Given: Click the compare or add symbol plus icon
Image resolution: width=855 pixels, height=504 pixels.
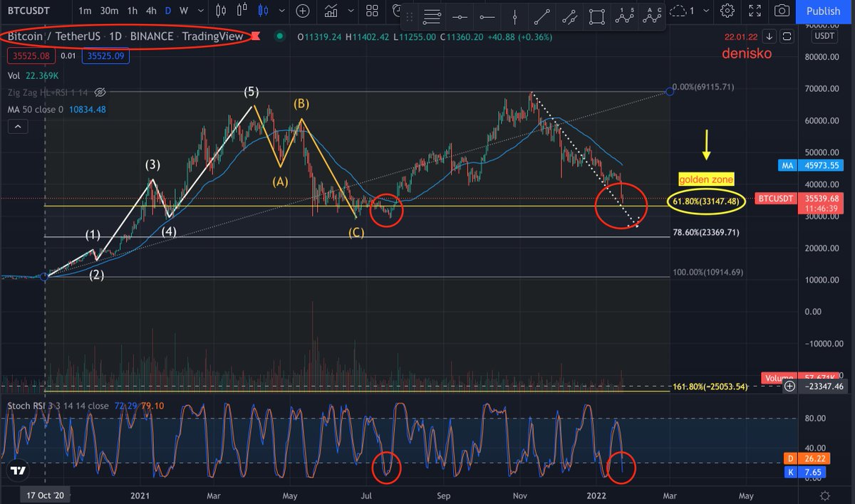Looking at the screenshot, I should point(303,11).
